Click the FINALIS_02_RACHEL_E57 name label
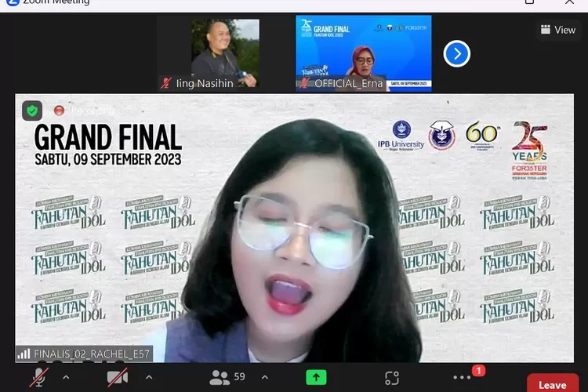The image size is (588, 392). click(x=92, y=354)
